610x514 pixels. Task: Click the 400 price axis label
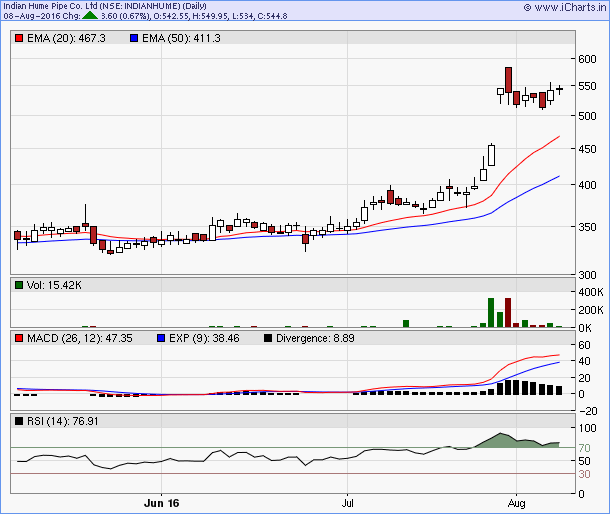point(587,185)
